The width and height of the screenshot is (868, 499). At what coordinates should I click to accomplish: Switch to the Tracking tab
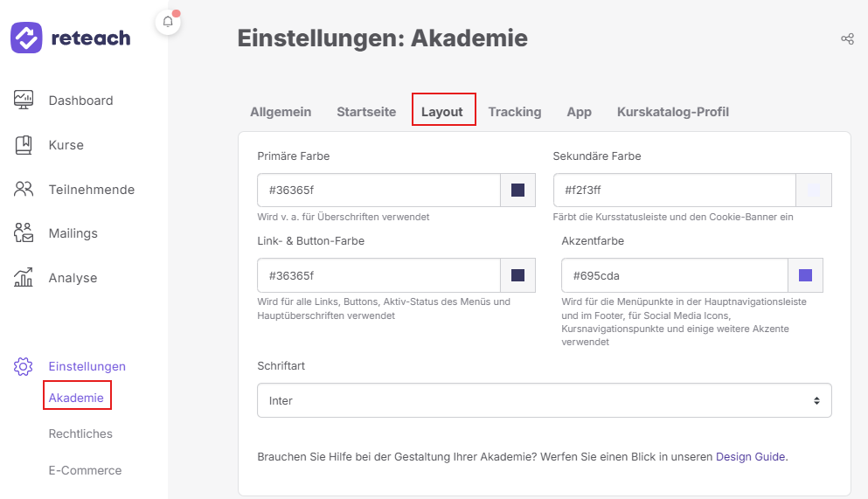click(514, 112)
